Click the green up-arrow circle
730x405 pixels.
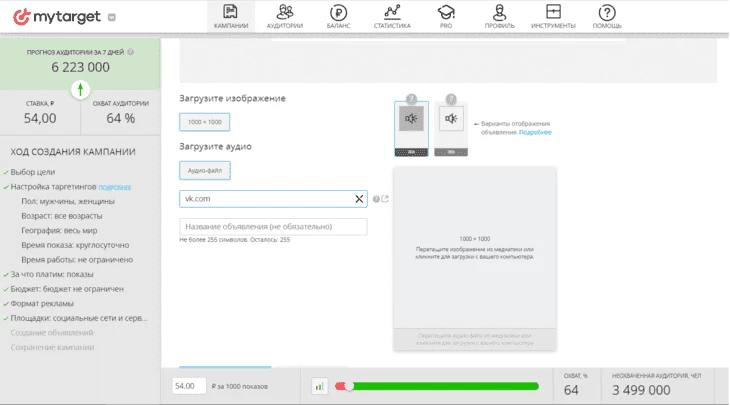pyautogui.click(x=81, y=89)
